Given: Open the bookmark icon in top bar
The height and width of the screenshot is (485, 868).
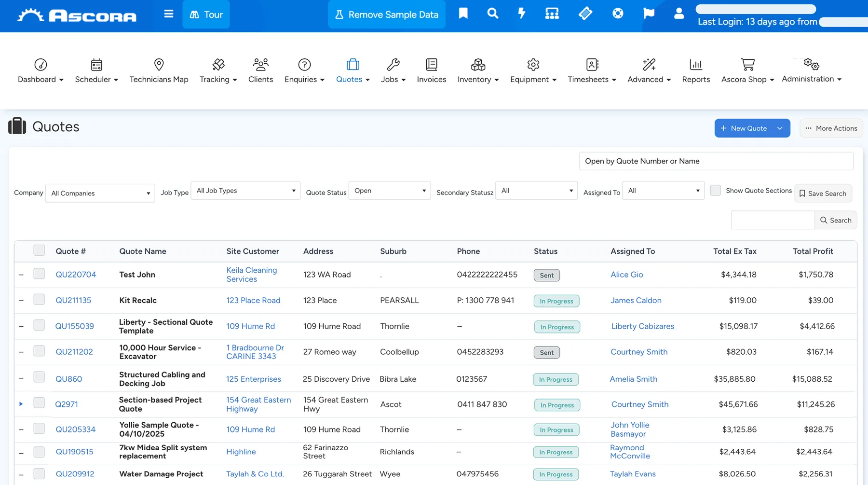Looking at the screenshot, I should [463, 14].
